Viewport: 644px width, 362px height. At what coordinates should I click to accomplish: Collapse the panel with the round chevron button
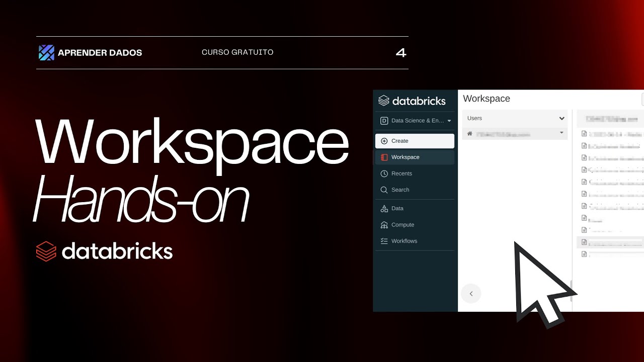[x=471, y=294]
